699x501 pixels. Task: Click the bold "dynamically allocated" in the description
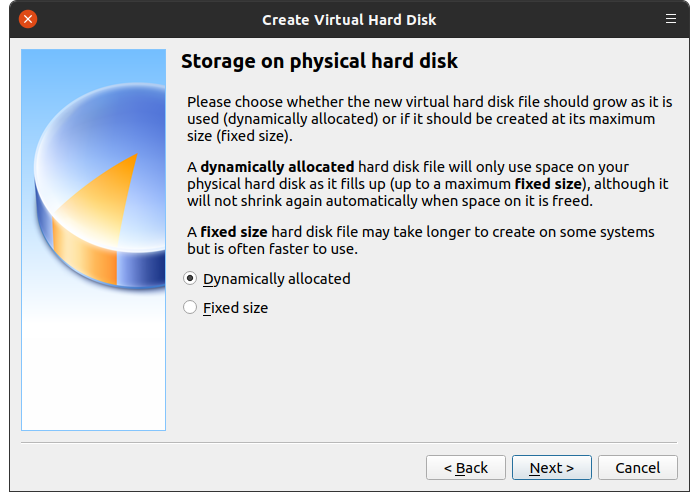pyautogui.click(x=277, y=166)
